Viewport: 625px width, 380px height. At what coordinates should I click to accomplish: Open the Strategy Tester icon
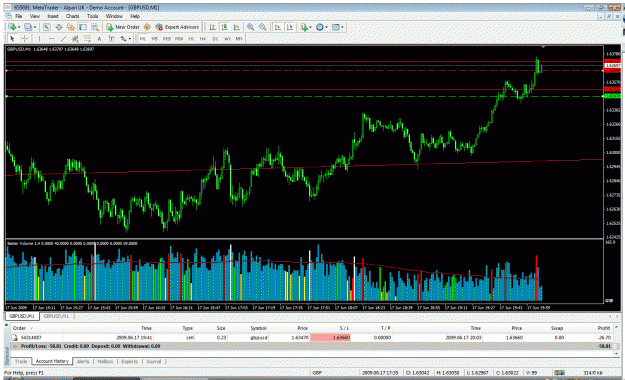95,27
